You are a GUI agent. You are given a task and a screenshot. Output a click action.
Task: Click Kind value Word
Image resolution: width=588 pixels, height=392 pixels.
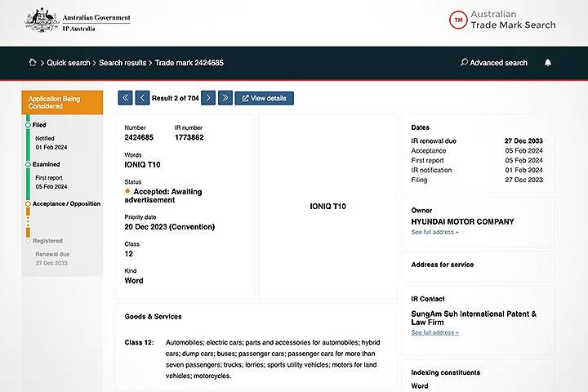click(134, 281)
